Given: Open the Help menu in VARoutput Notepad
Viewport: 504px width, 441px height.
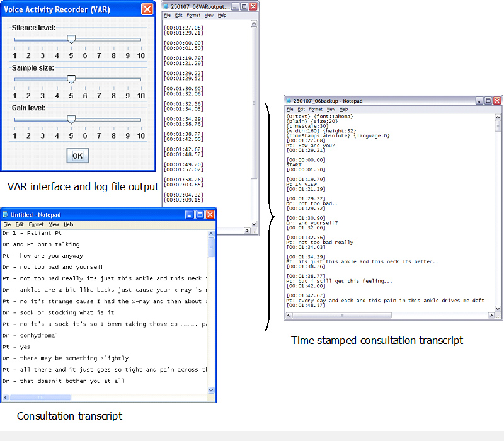Looking at the screenshot, I should [x=222, y=15].
